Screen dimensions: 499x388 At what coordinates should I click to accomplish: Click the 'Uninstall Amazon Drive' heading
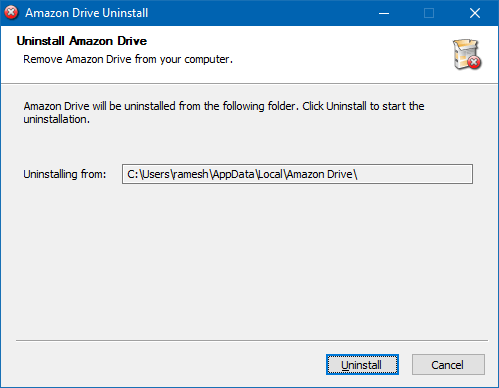coord(82,41)
